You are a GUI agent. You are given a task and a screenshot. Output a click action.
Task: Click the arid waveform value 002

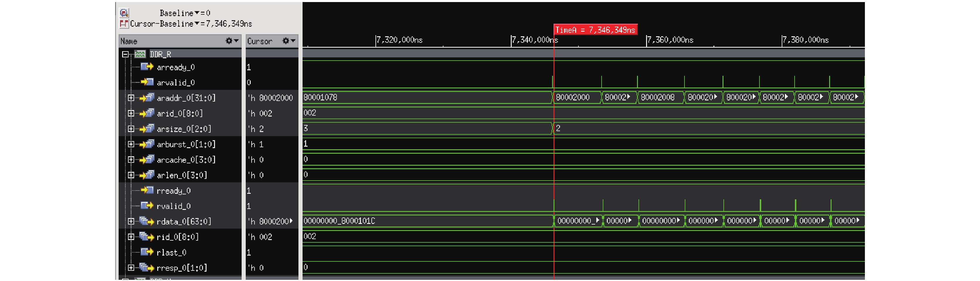pyautogui.click(x=310, y=113)
